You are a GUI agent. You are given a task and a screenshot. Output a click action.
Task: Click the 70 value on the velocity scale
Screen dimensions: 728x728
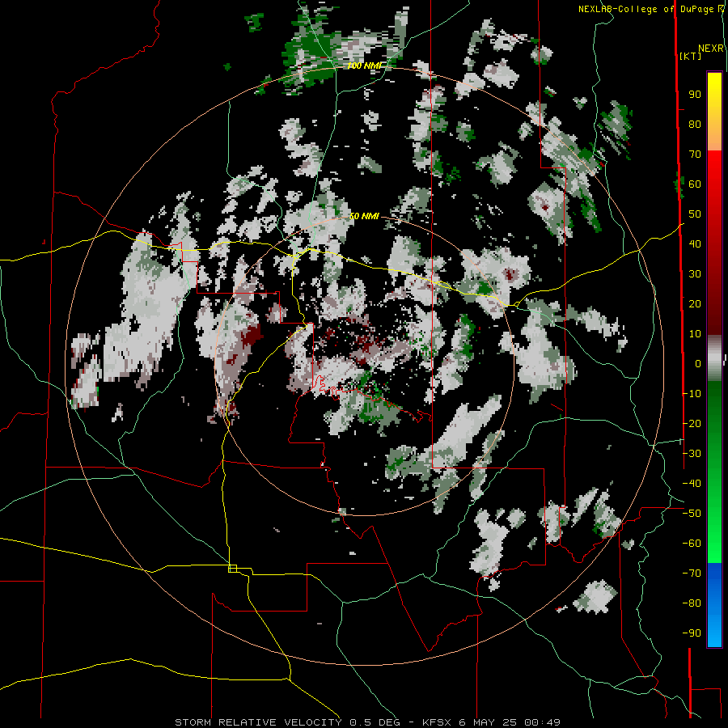[x=695, y=154]
